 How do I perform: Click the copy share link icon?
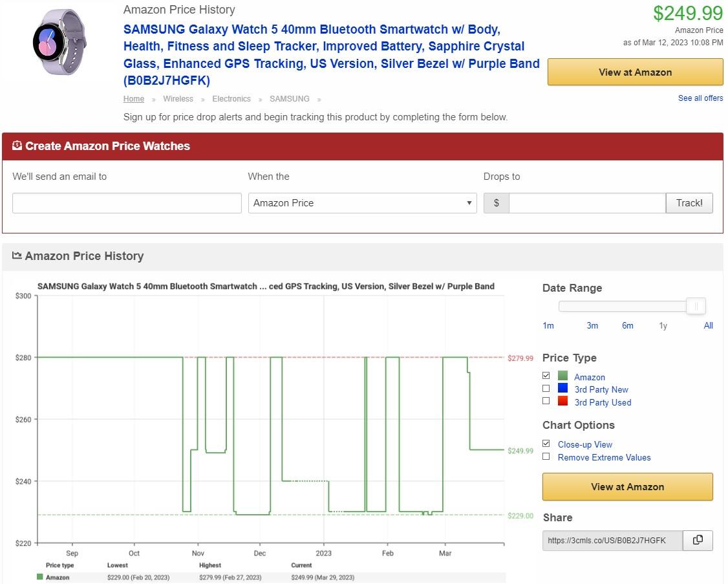(698, 540)
